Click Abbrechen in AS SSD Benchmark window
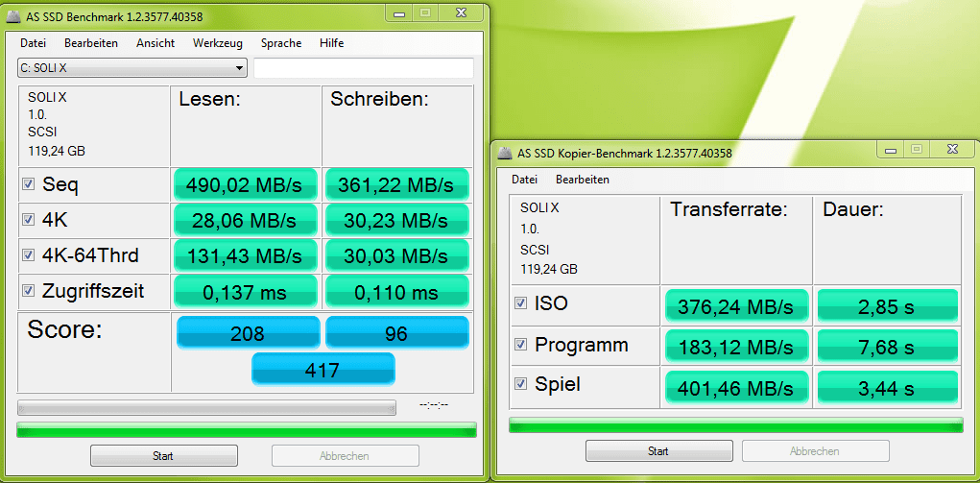The height and width of the screenshot is (483, 980). pos(345,455)
